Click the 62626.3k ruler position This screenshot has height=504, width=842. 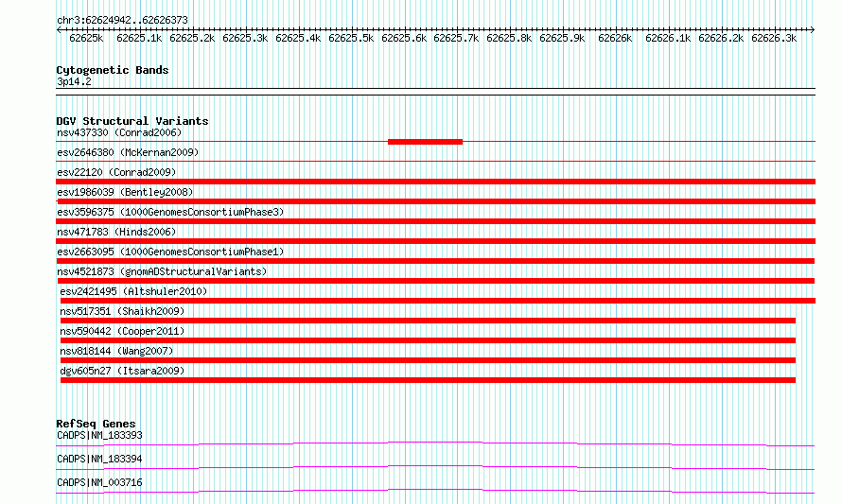774,38
